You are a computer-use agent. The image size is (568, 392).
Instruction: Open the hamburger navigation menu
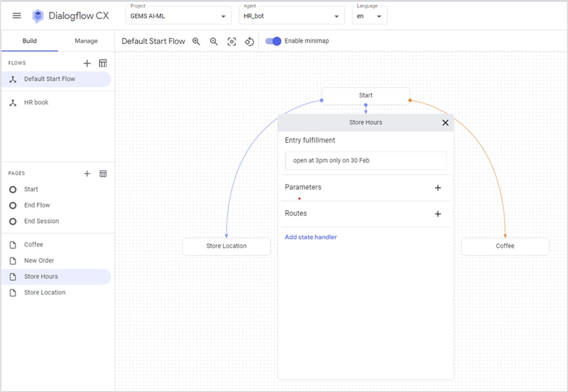point(17,16)
